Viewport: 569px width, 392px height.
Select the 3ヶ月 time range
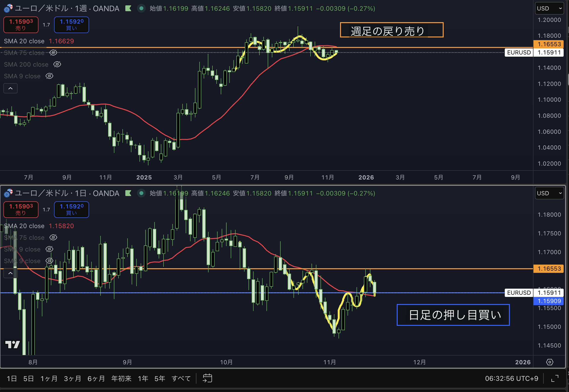click(72, 378)
